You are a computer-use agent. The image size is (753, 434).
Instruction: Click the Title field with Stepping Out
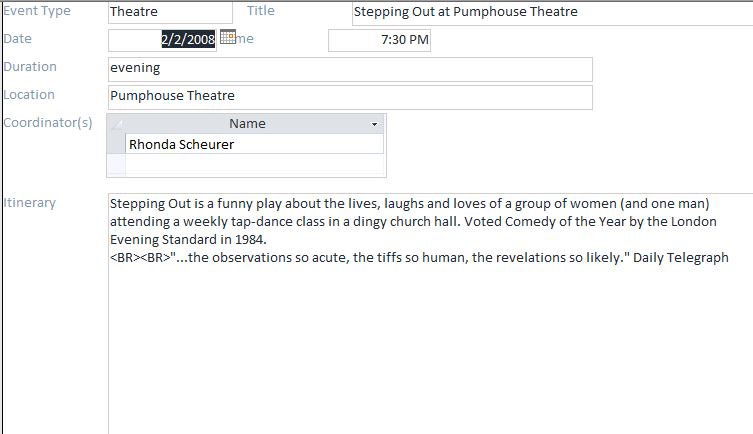pos(552,12)
